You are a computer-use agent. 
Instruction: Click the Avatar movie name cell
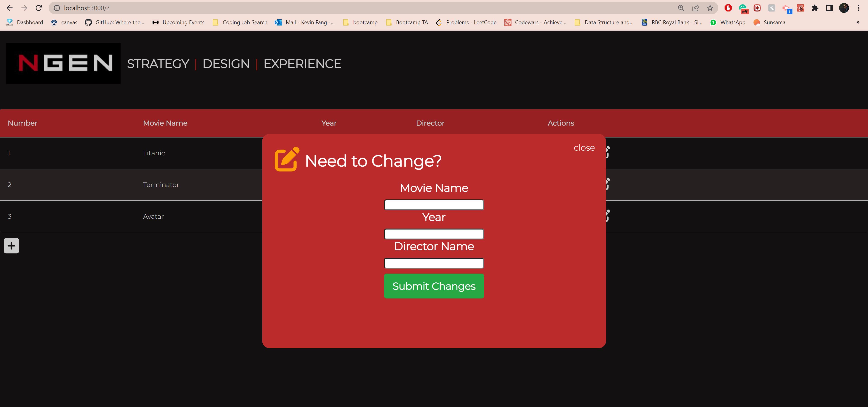pos(153,216)
